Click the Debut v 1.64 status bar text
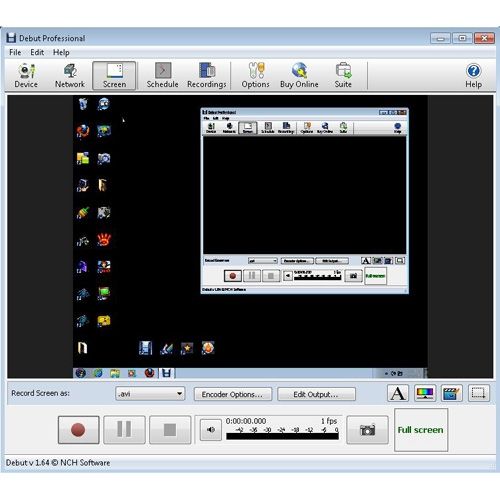 58,463
